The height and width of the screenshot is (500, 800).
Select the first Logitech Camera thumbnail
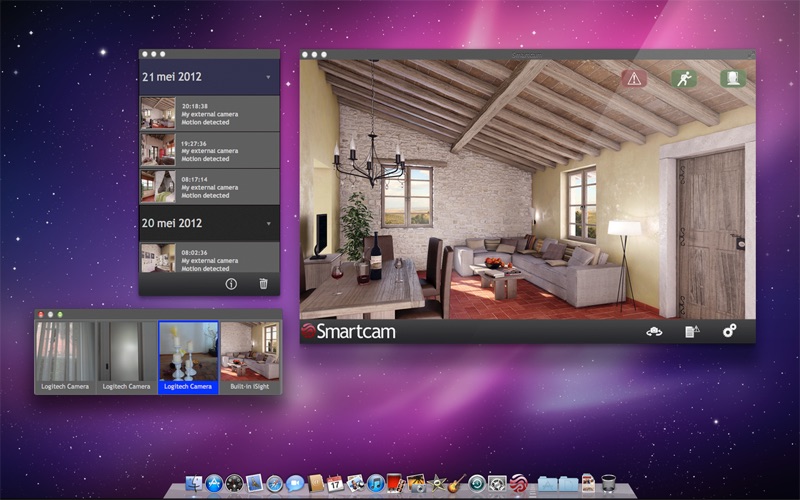(x=65, y=357)
